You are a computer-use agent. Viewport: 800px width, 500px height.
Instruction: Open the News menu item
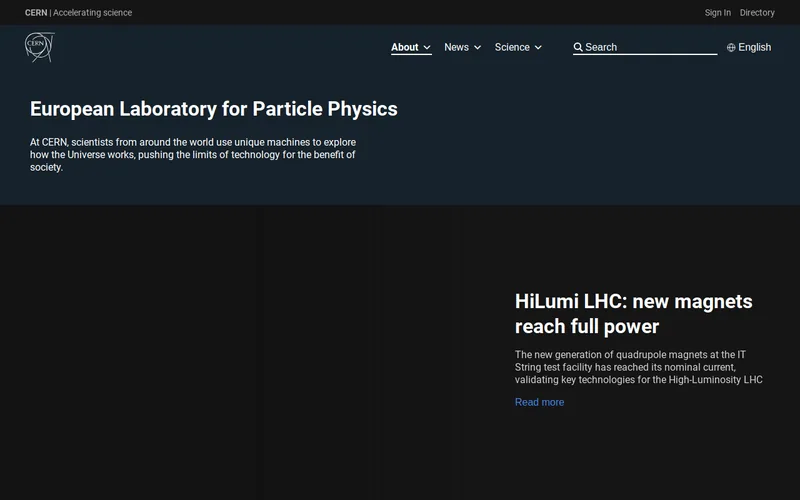point(456,47)
